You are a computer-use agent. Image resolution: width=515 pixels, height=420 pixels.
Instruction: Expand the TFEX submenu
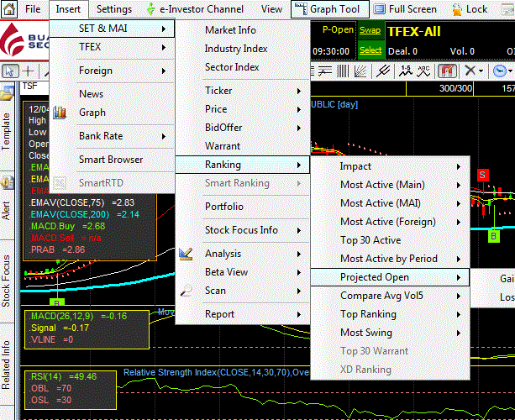pyautogui.click(x=112, y=47)
